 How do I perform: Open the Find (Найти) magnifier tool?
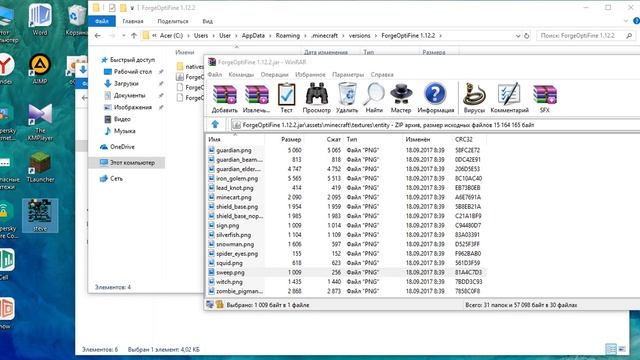374,99
